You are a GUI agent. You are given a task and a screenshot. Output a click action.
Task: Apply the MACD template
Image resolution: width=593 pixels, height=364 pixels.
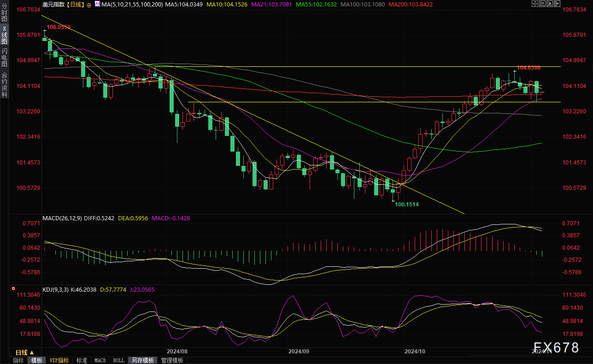(x=100, y=360)
